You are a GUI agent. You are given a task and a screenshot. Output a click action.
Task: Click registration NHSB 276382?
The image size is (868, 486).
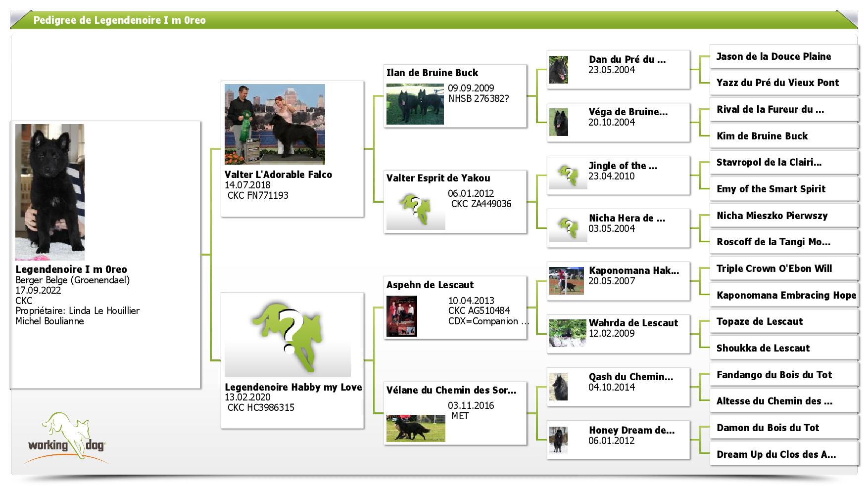tap(479, 98)
